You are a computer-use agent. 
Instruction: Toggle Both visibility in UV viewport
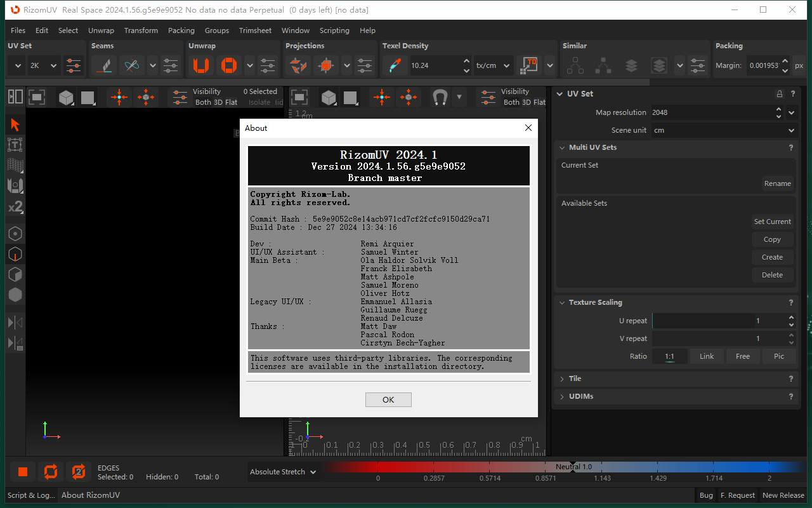(x=511, y=102)
